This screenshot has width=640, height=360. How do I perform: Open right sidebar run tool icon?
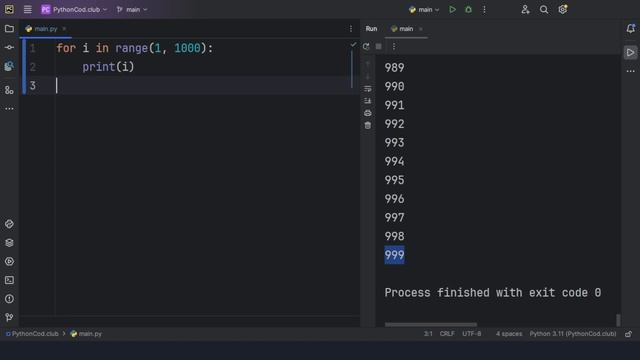pyautogui.click(x=631, y=53)
